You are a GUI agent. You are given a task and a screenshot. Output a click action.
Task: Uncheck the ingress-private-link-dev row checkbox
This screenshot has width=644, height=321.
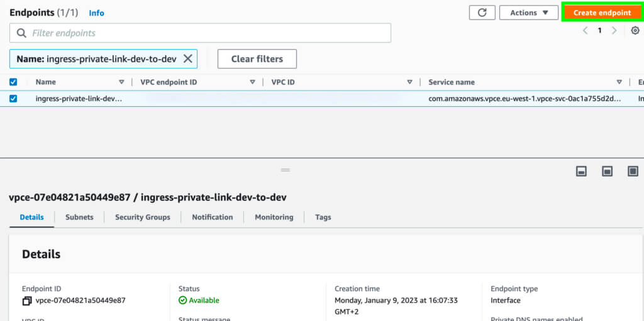coord(13,99)
